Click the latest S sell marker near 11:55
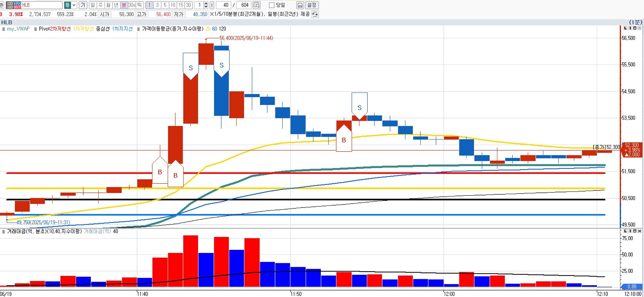This screenshot has width=644, height=297. (x=360, y=106)
